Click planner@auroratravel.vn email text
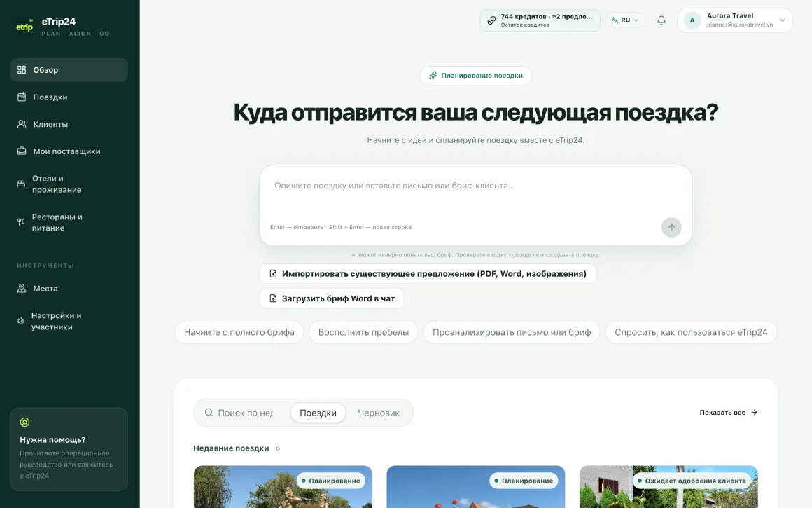The width and height of the screenshot is (812, 508). click(739, 25)
